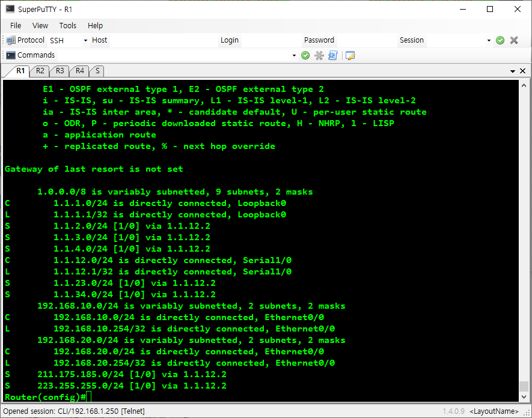The image size is (532, 418).
Task: Close the active document tab
Action: click(x=523, y=71)
